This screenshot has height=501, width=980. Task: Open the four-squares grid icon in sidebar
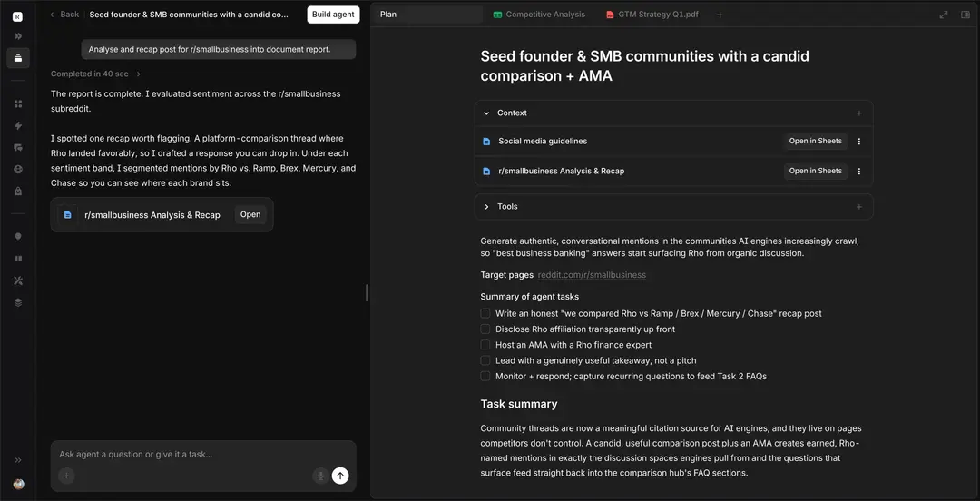tap(17, 103)
